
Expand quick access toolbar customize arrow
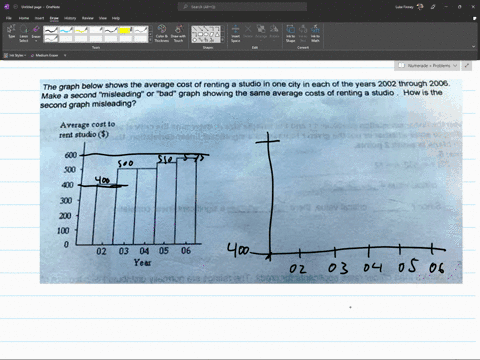(x=65, y=55)
